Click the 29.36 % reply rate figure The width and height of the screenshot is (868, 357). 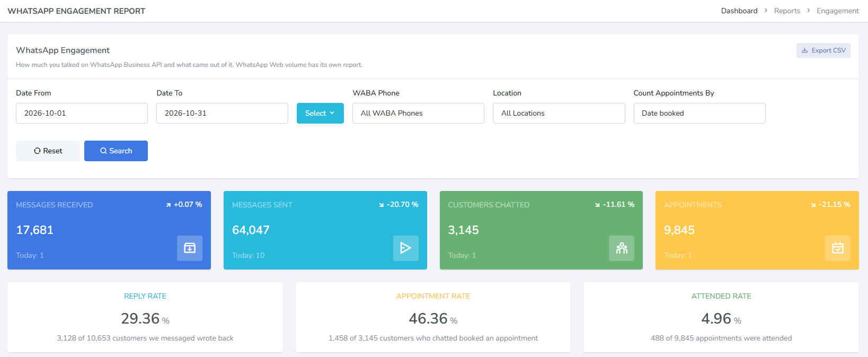145,318
